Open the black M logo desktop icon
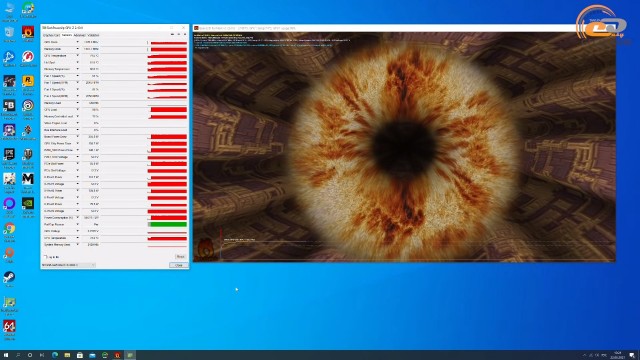 (28, 182)
